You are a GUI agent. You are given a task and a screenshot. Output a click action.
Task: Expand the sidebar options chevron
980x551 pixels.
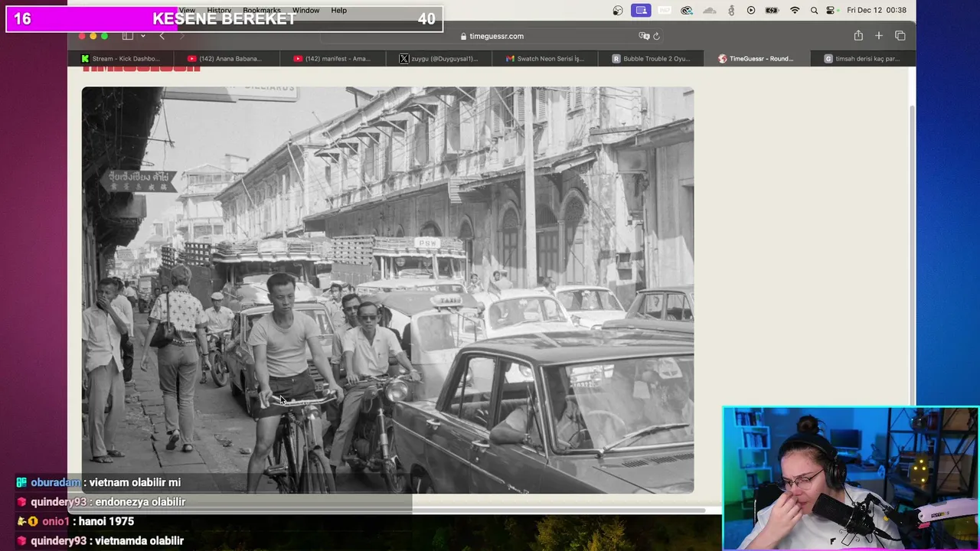(x=142, y=36)
